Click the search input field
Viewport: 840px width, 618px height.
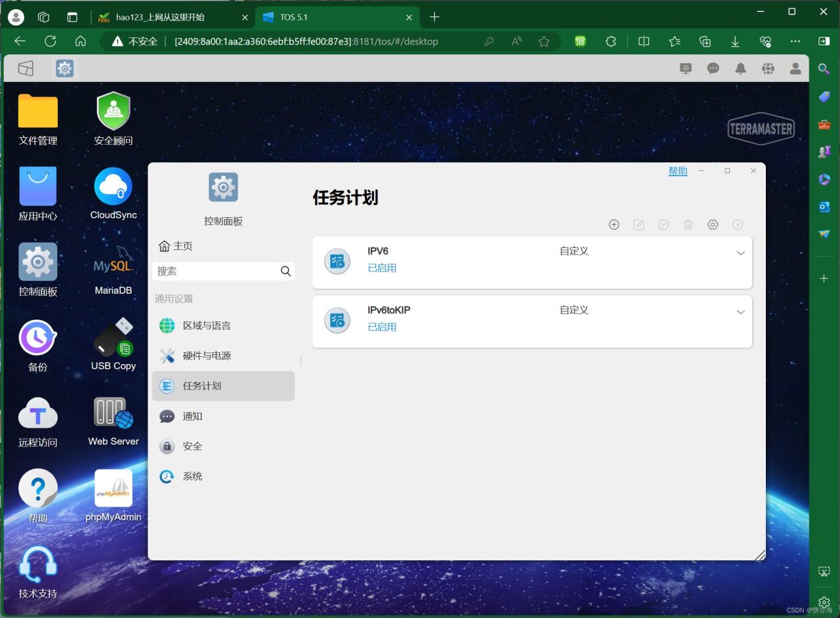(217, 271)
